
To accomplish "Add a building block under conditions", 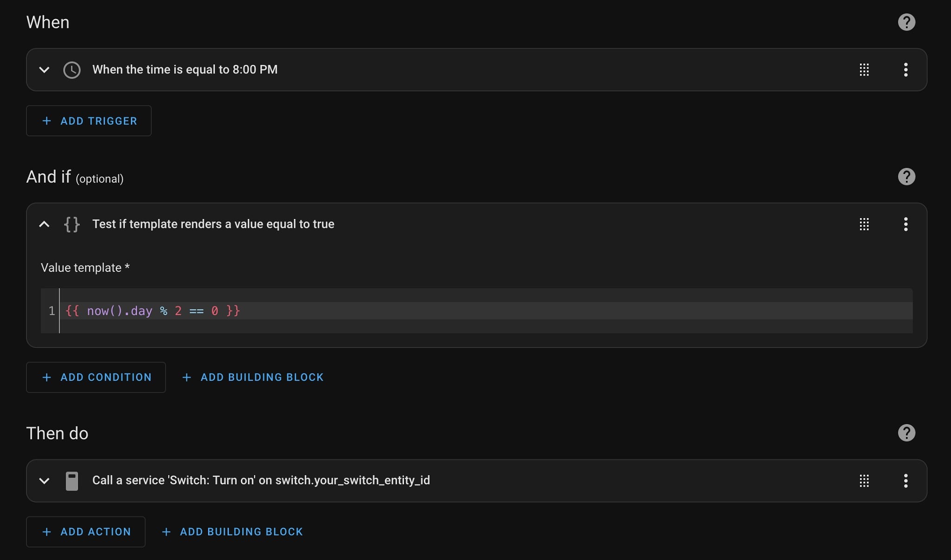I will pos(253,377).
